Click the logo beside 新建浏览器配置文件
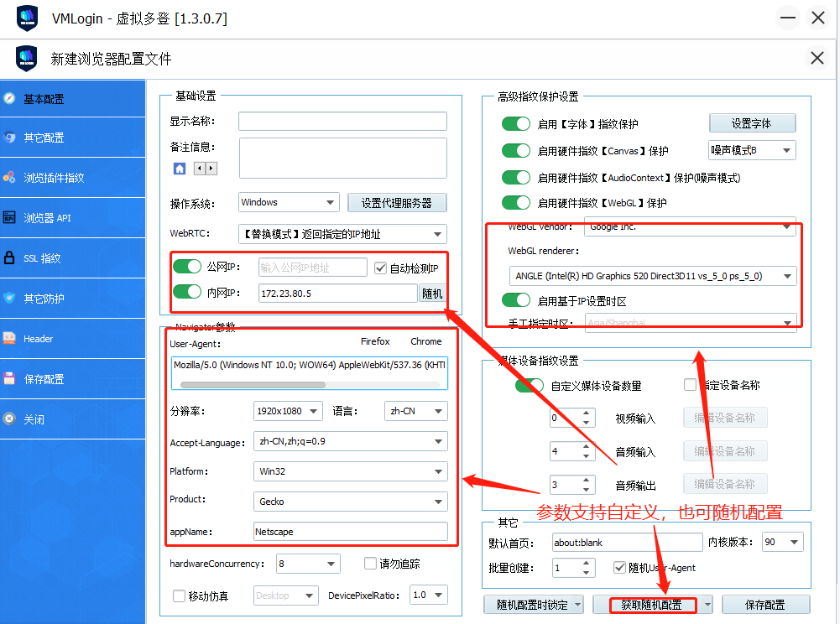The height and width of the screenshot is (624, 840). pos(26,59)
